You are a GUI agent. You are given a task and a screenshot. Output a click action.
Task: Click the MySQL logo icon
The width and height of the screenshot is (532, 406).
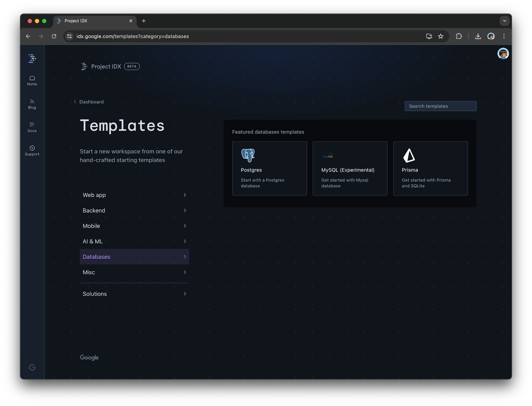tap(329, 155)
